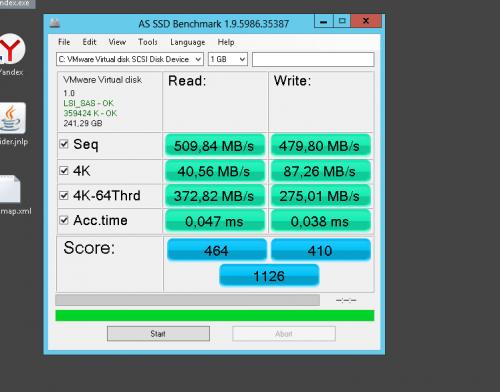Click the Seq read result 509,84 MB/s
The width and height of the screenshot is (500, 392).
point(215,145)
